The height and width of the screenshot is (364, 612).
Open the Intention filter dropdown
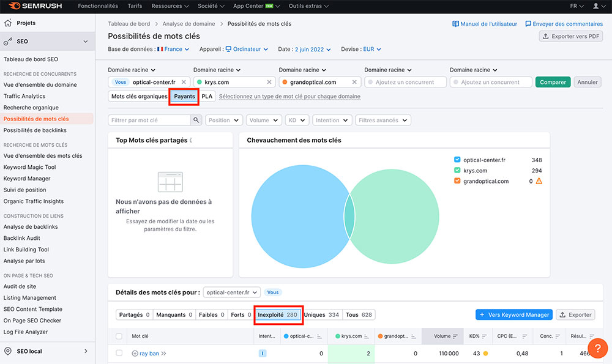pyautogui.click(x=332, y=120)
